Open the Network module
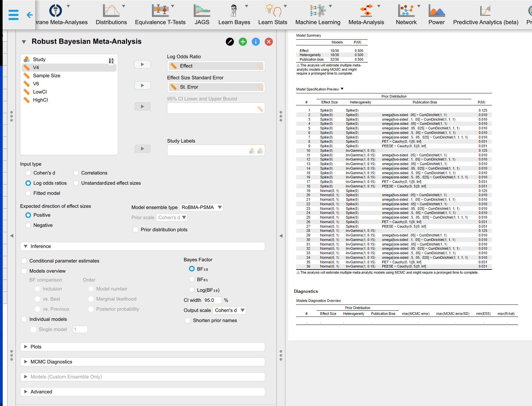Screen dimensions: 532x406 (406, 15)
